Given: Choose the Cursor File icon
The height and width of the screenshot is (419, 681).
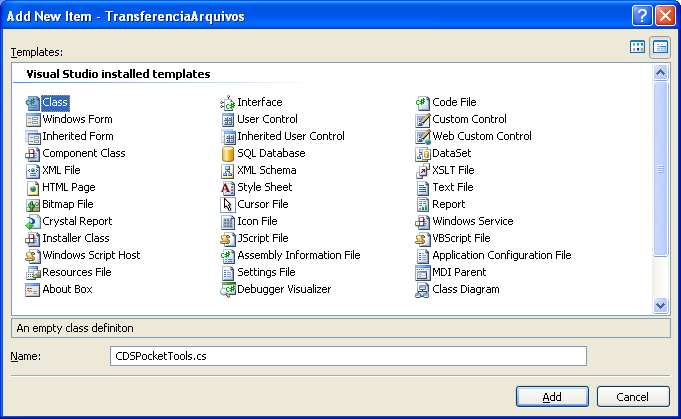Looking at the screenshot, I should click(x=228, y=205).
